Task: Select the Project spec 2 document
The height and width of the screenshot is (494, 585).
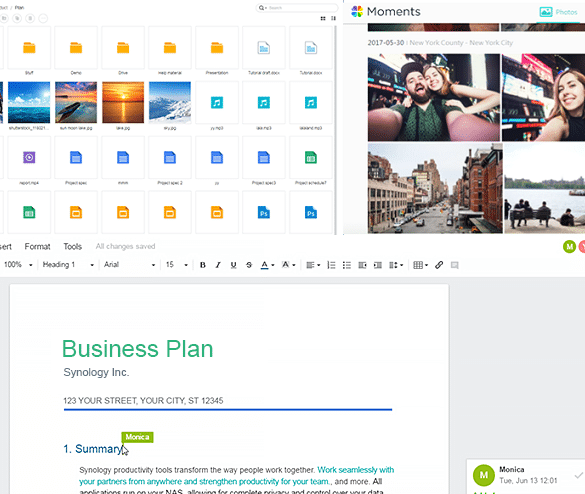Action: 170,157
